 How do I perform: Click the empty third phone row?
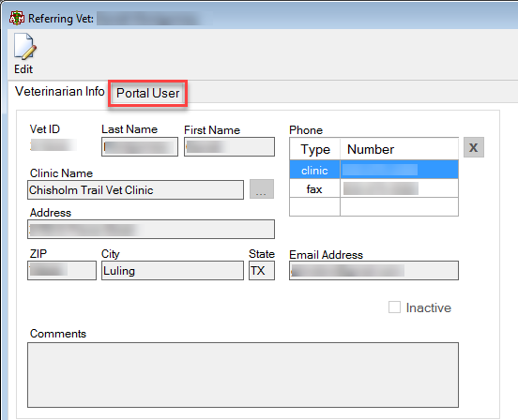[374, 207]
